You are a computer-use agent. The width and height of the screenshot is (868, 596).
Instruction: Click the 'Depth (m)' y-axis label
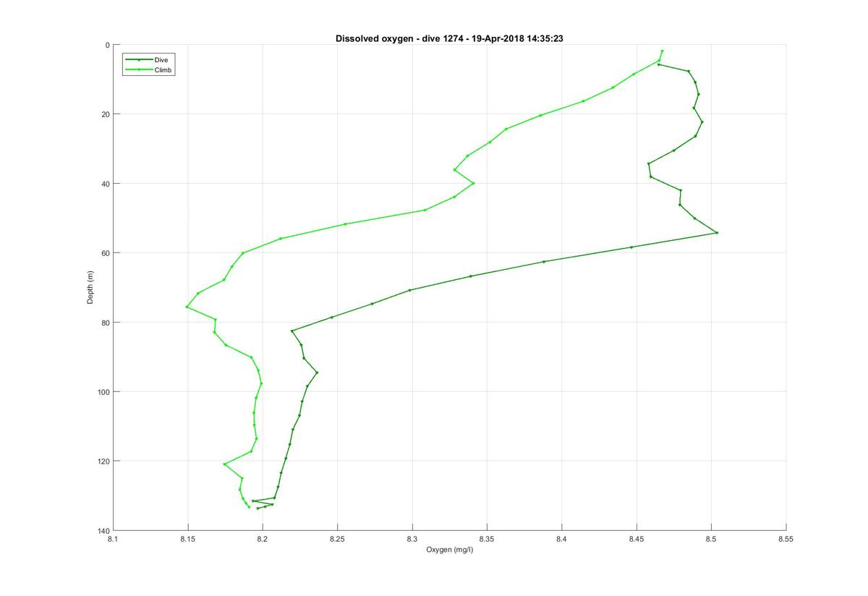point(90,287)
